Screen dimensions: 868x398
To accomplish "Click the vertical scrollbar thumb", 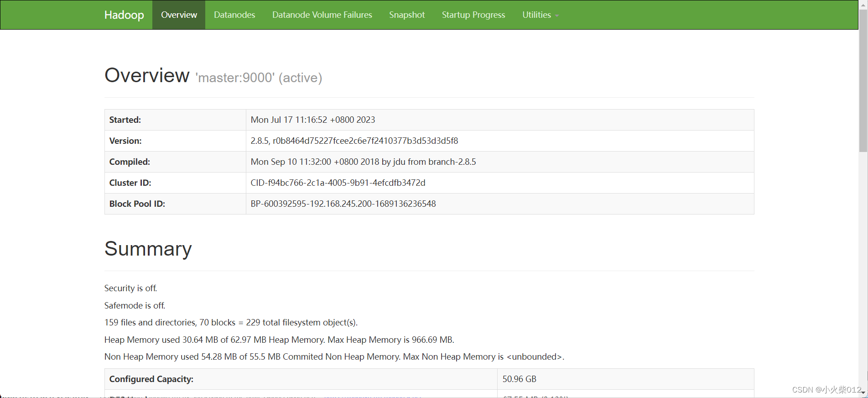I will coord(863,81).
